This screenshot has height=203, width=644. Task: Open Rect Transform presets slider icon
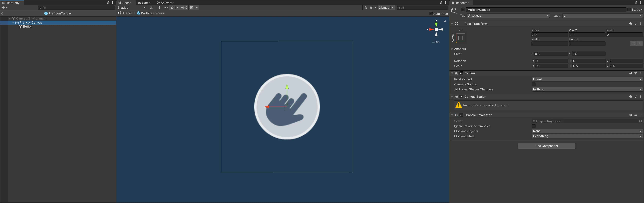pos(635,24)
